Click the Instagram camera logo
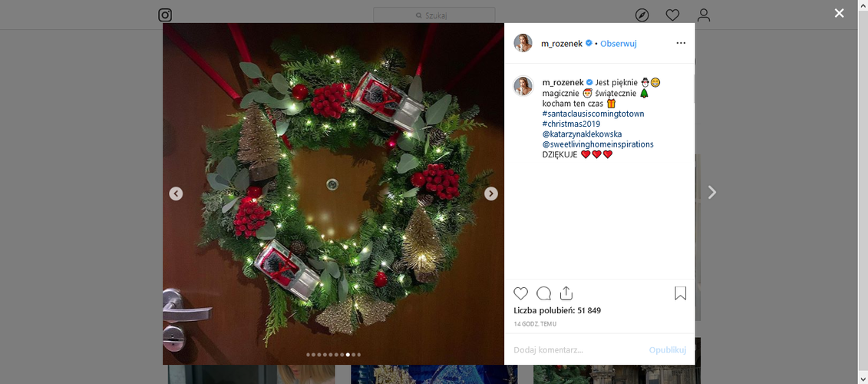Viewport: 868px width, 384px height. [x=165, y=15]
